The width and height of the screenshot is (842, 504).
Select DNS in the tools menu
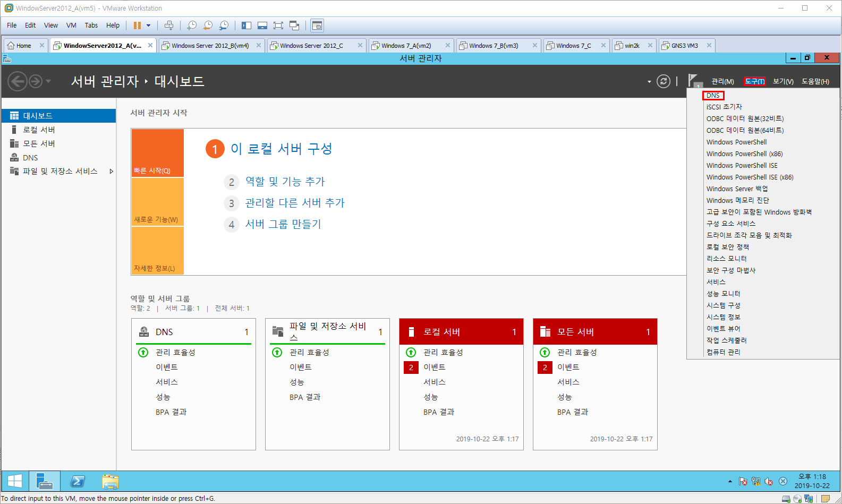coord(713,96)
